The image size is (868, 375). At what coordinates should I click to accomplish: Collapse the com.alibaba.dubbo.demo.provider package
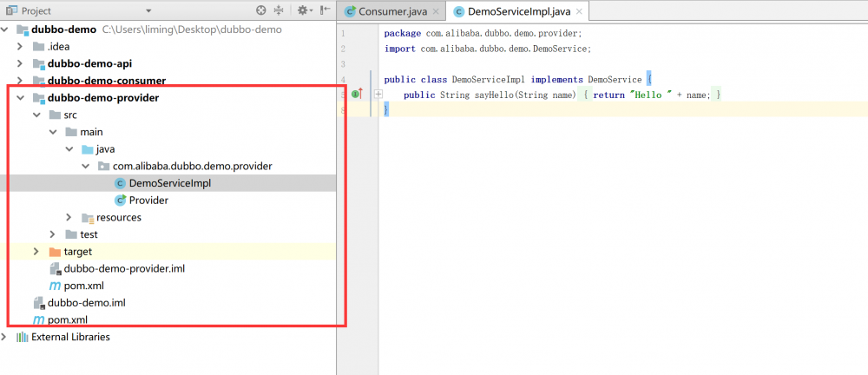[85, 166]
